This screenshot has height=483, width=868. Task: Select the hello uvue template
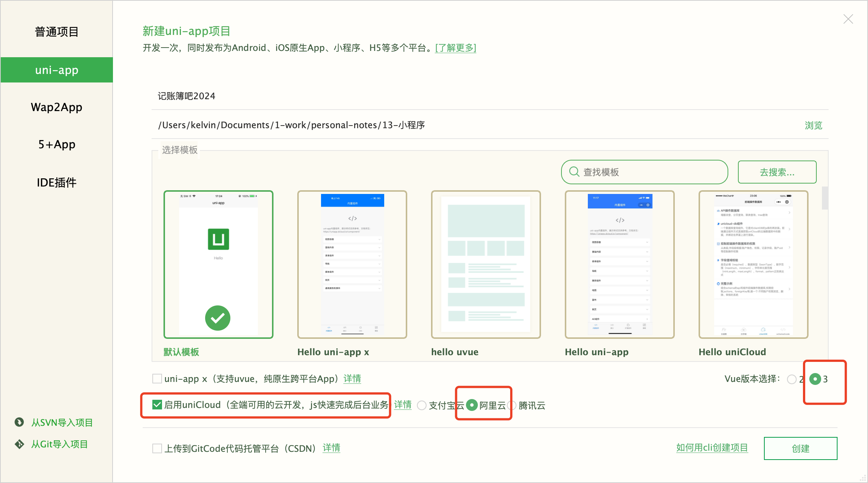pyautogui.click(x=486, y=264)
